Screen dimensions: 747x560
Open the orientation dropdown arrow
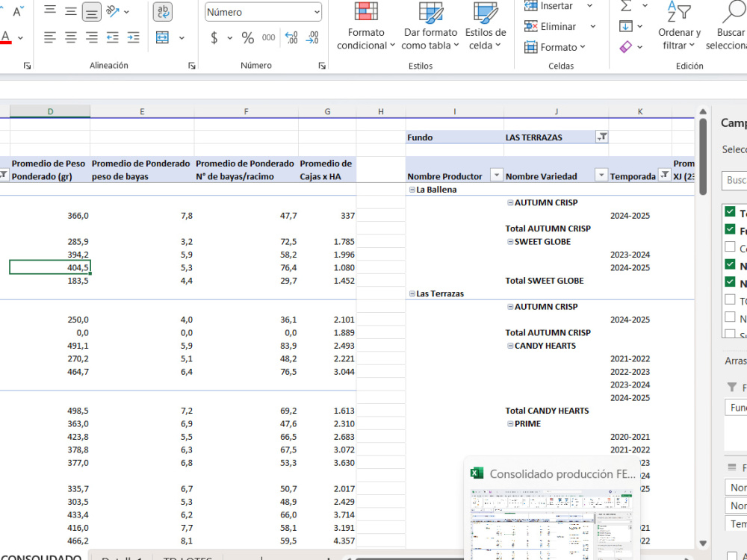126,12
